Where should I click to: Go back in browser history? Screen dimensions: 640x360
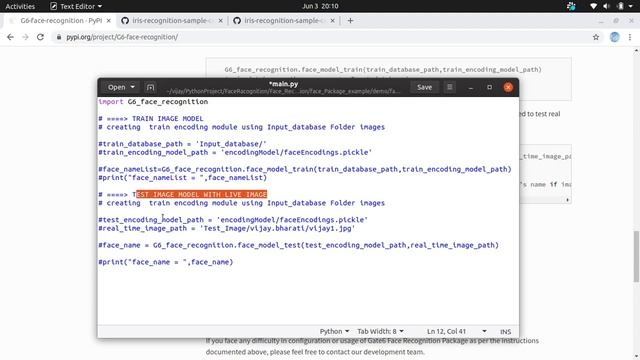10,37
